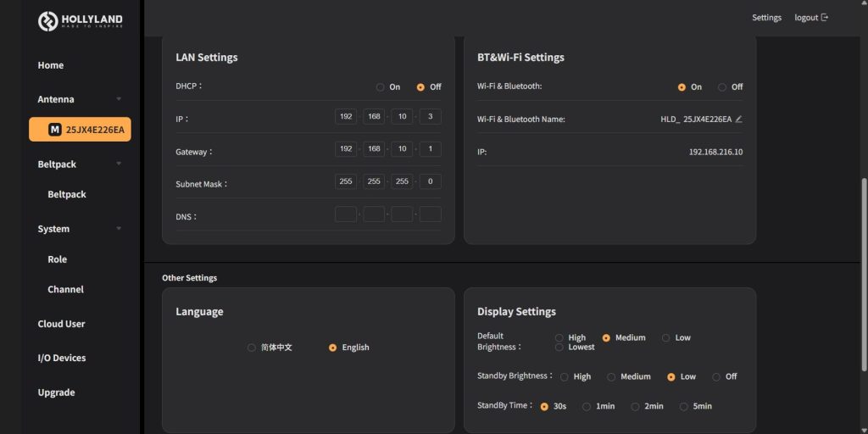
Task: Collapse the Antenna section arrow
Action: [119, 99]
